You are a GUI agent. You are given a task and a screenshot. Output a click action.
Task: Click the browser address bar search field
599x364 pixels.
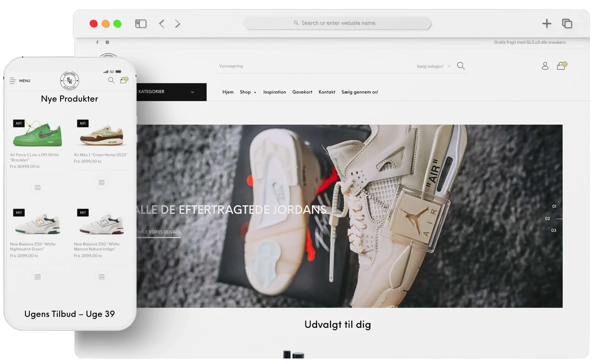click(337, 23)
